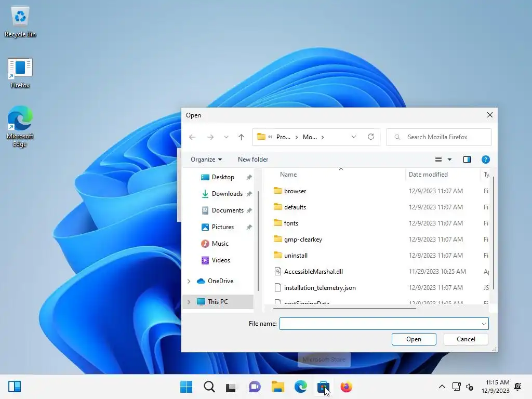
Task: Select Downloads in navigation pane
Action: click(227, 194)
